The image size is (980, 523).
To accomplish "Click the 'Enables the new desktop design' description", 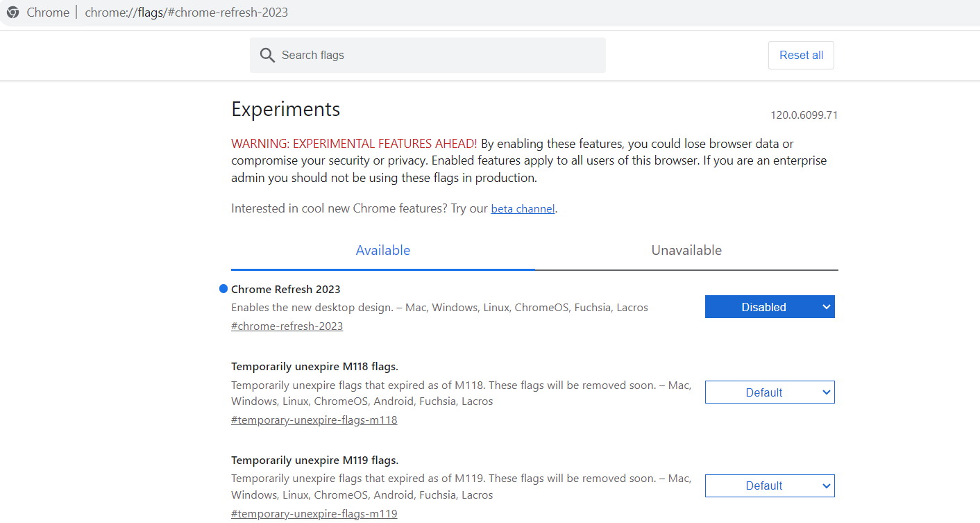I will click(x=439, y=307).
